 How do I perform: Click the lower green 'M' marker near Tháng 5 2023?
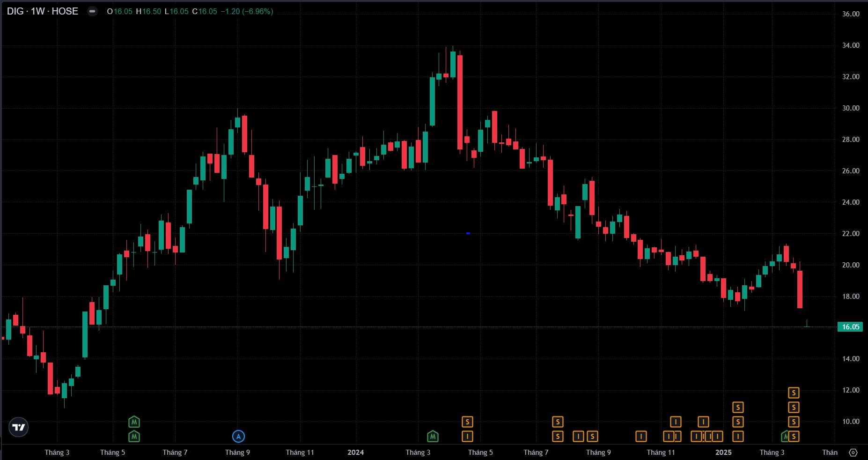(134, 437)
